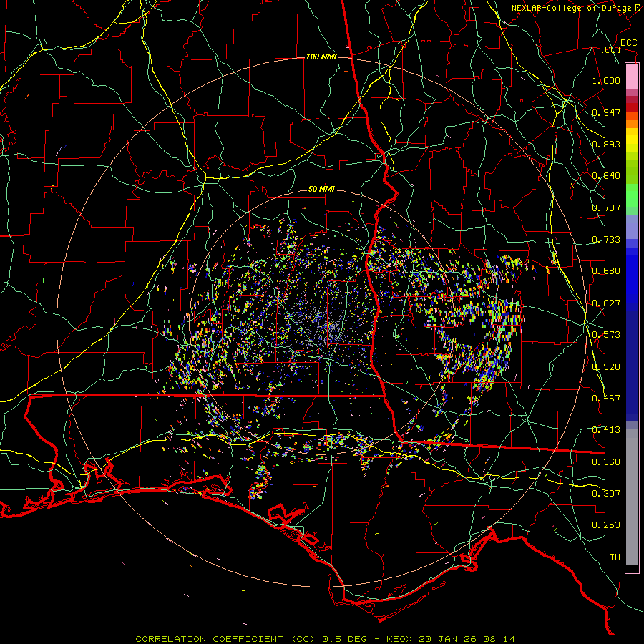The image size is (644, 644).
Task: Click the [CC] legend unit label
Action: point(611,49)
